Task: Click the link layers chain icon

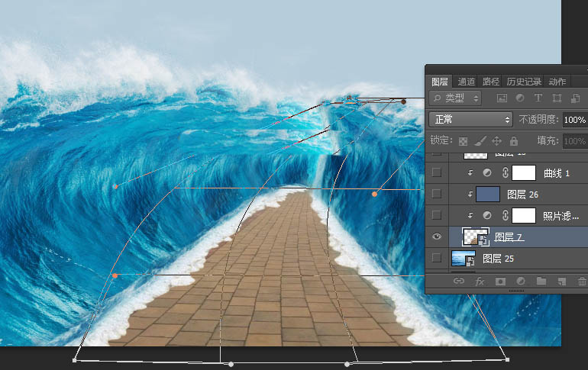Action: click(459, 281)
